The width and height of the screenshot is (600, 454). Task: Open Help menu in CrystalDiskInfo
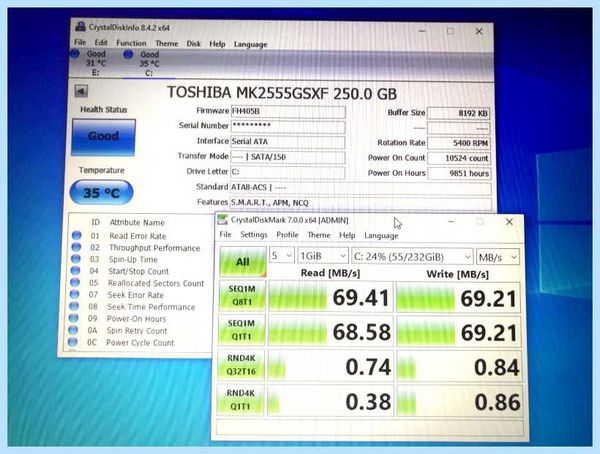(217, 44)
